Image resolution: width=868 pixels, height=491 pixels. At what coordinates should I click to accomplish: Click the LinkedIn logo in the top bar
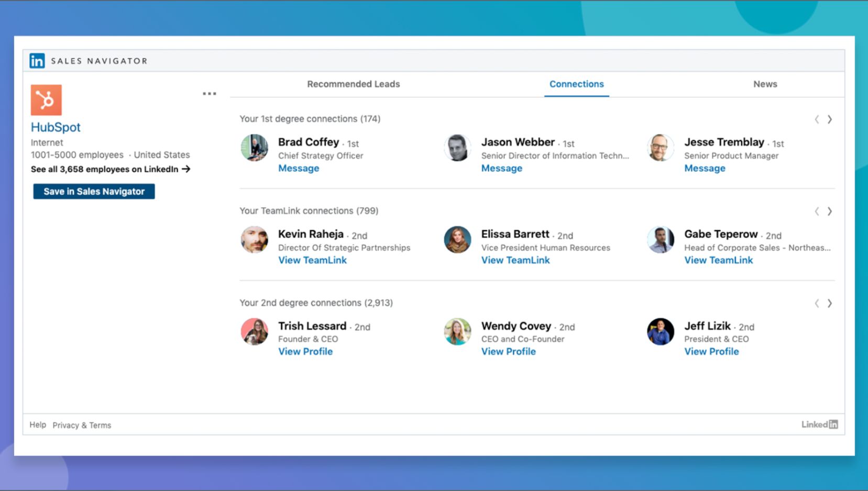37,60
